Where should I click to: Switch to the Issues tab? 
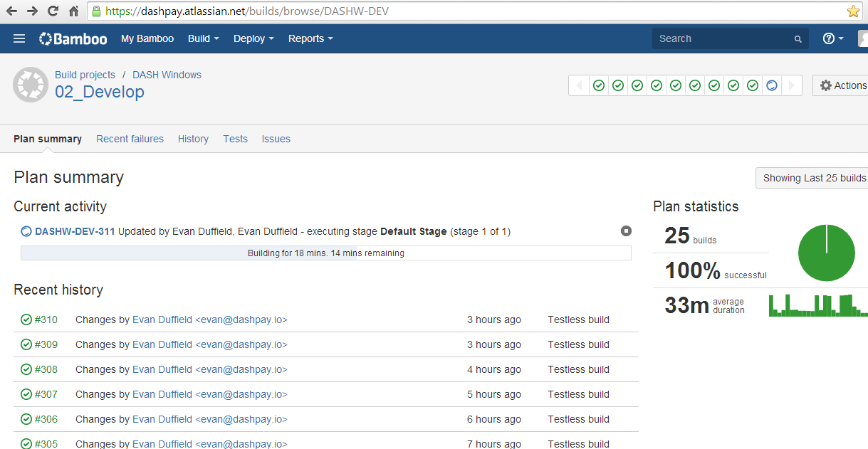(x=276, y=139)
